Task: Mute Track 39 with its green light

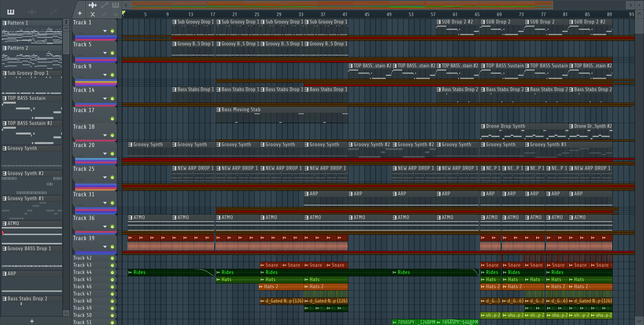Action: (x=112, y=247)
